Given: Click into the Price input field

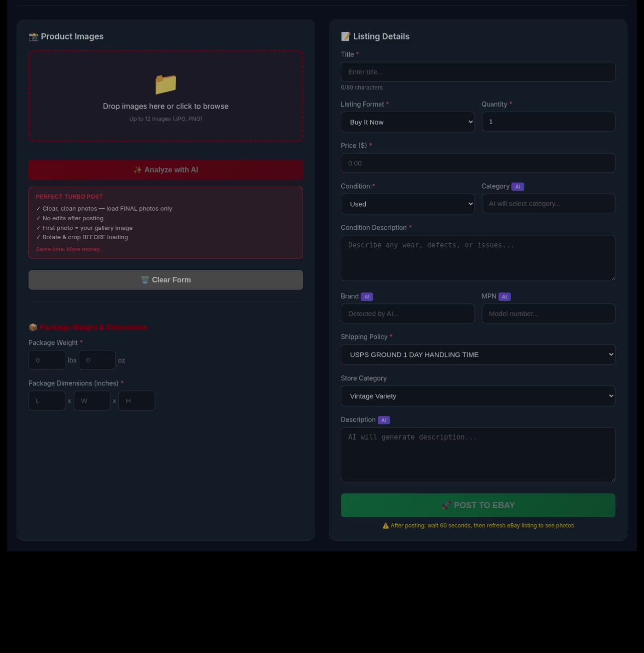Looking at the screenshot, I should 477,163.
